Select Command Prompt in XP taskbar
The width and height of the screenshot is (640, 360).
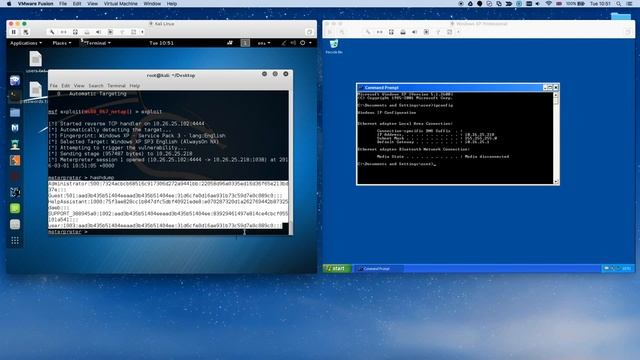(378, 269)
